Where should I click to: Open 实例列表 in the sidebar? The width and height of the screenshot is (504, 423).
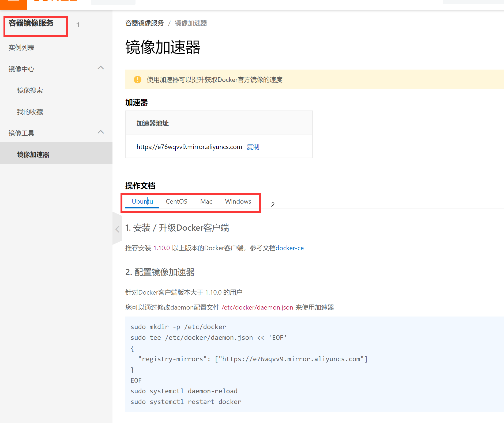(21, 48)
